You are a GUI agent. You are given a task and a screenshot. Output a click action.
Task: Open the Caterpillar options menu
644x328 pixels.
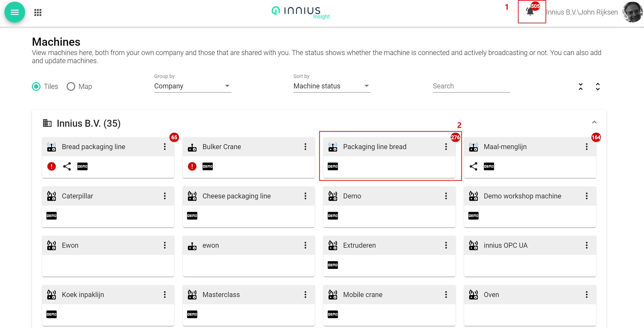165,196
